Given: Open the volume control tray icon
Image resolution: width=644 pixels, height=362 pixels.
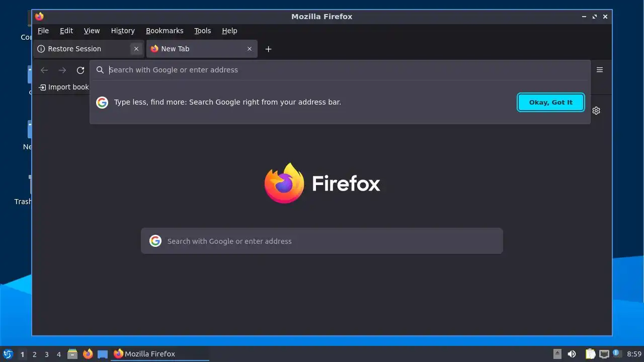Looking at the screenshot, I should click(x=572, y=354).
